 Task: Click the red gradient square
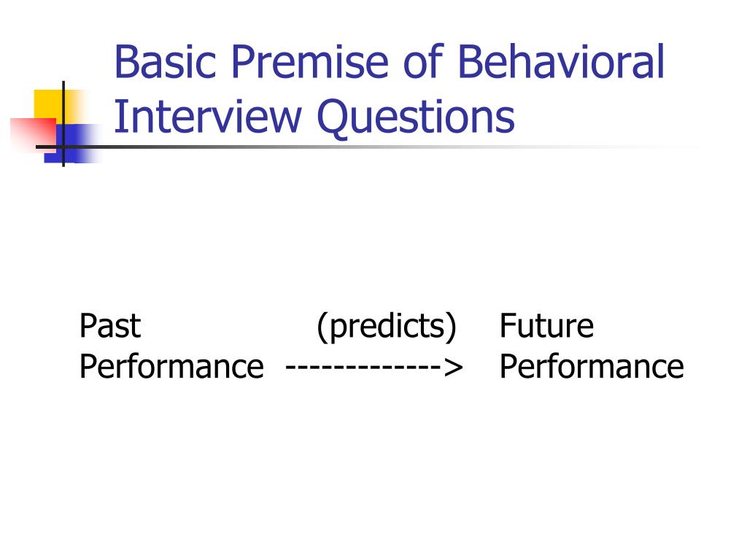34,135
